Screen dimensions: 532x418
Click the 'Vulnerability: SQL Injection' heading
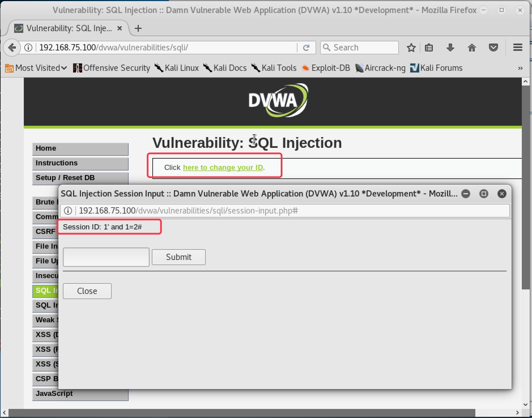pyautogui.click(x=247, y=143)
